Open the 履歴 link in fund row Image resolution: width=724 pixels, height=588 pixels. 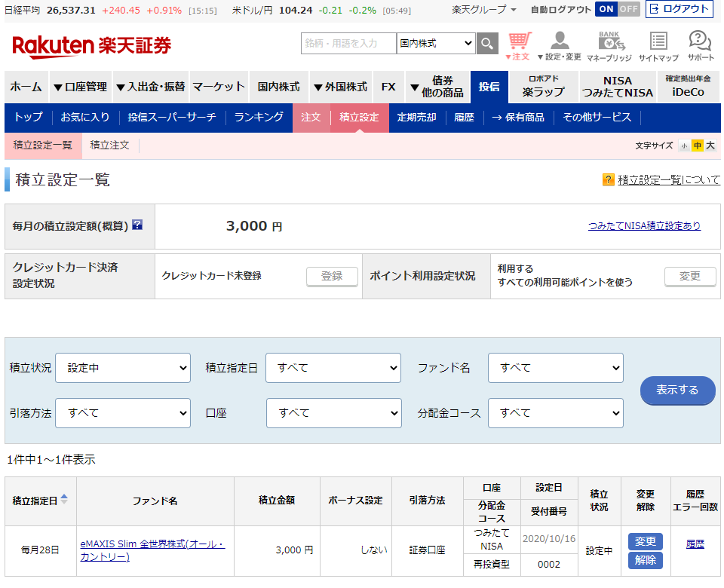pos(695,544)
